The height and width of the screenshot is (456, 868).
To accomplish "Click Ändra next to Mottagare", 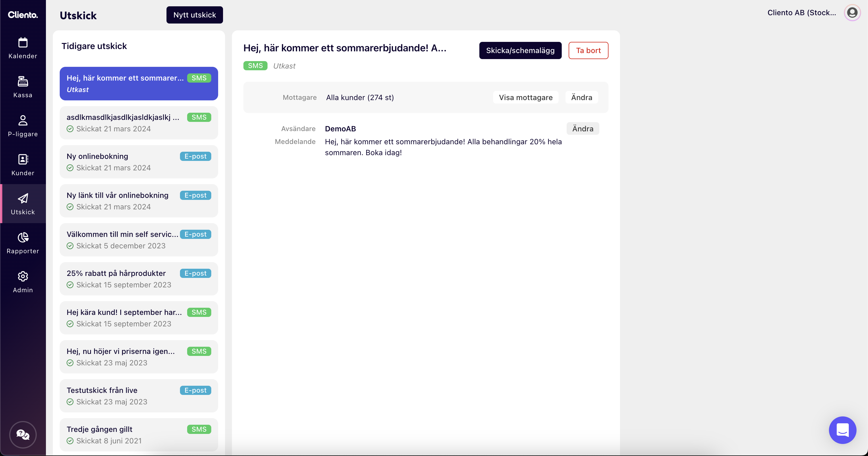I will tap(582, 97).
